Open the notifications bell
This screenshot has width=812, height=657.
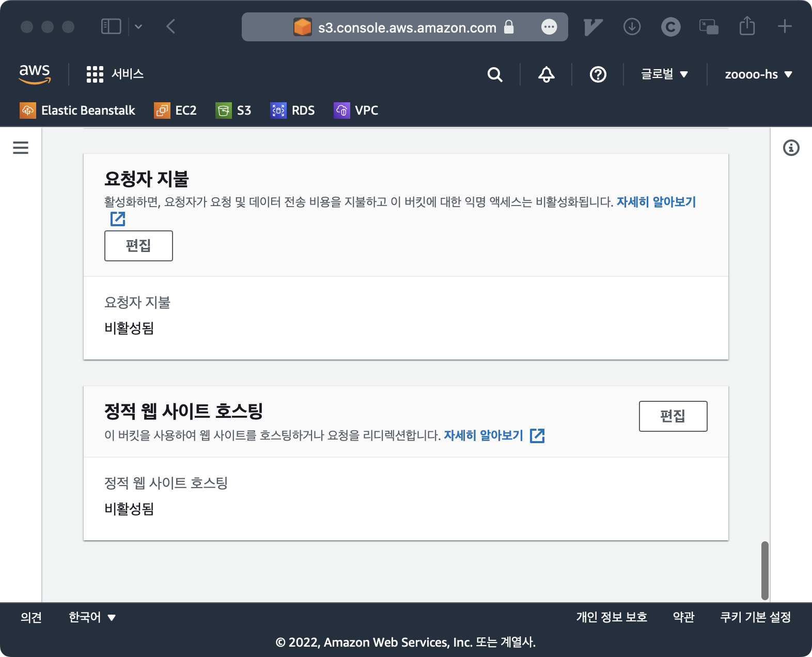pos(546,74)
